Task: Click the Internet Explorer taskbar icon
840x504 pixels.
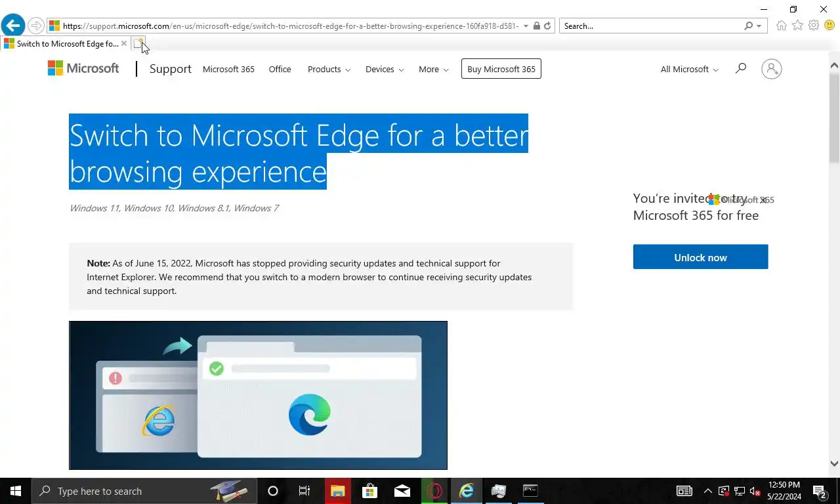Action: [467, 491]
